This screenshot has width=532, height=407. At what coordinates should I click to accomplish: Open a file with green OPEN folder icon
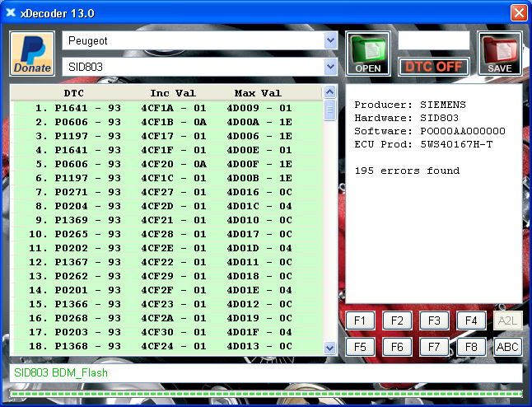[x=368, y=54]
